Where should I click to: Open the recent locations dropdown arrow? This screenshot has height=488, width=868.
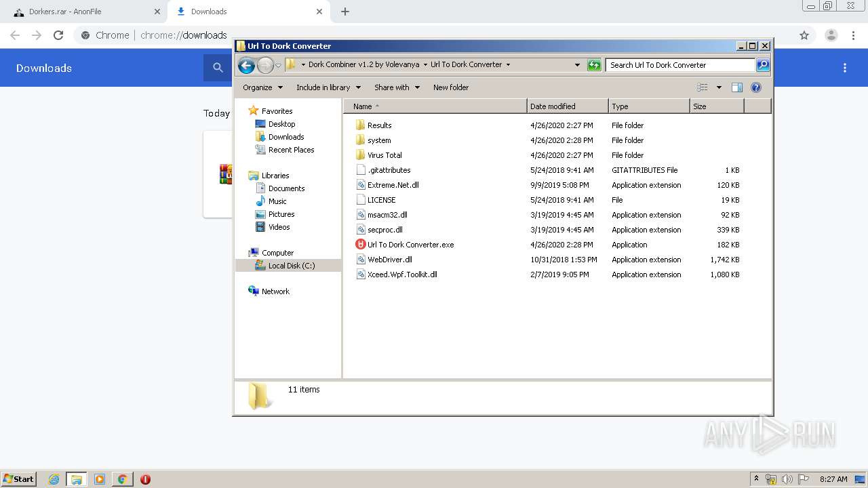tap(278, 66)
